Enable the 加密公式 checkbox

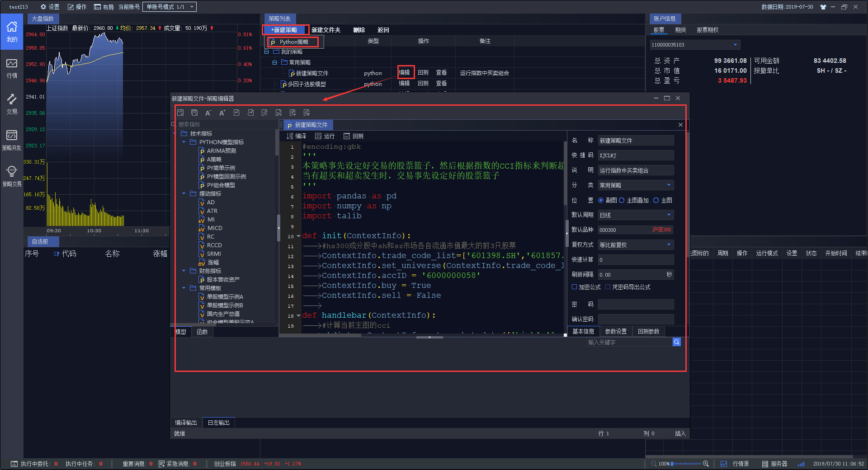[574, 287]
